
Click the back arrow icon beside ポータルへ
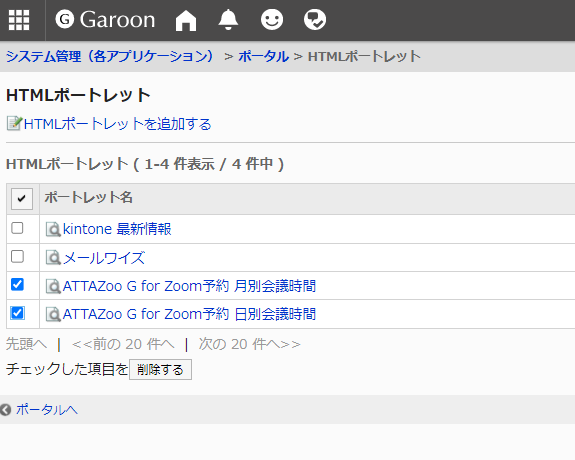coord(5,409)
